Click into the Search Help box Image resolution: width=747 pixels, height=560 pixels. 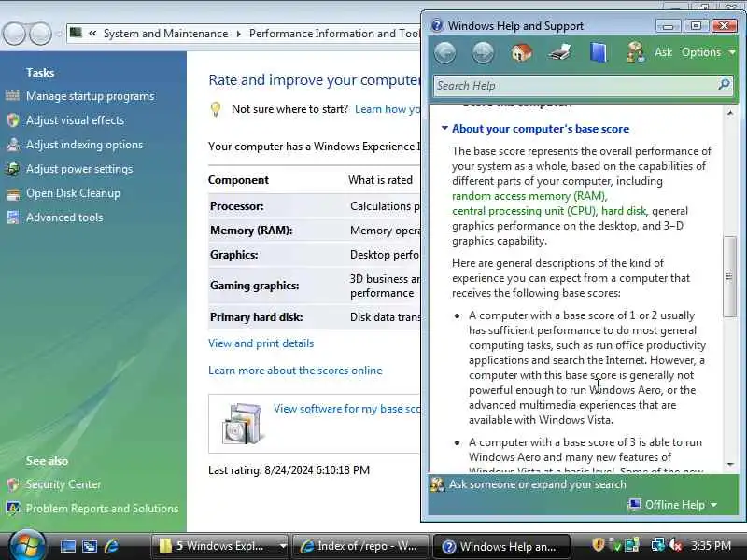(x=574, y=86)
